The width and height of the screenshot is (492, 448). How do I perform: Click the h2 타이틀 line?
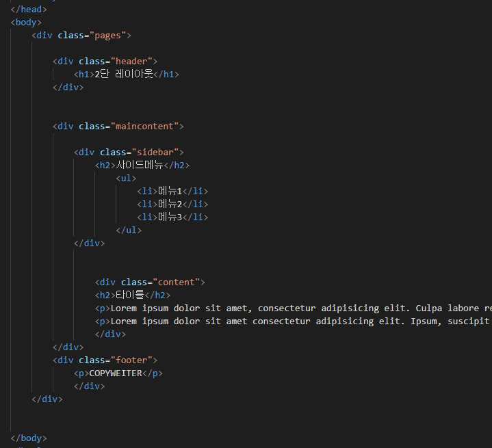(133, 295)
